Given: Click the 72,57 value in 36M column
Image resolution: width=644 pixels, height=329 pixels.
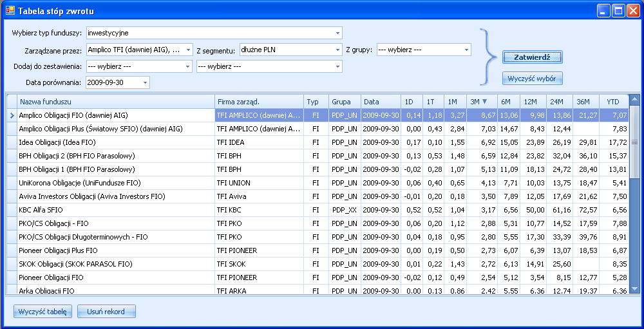Looking at the screenshot, I should pyautogui.click(x=586, y=211).
